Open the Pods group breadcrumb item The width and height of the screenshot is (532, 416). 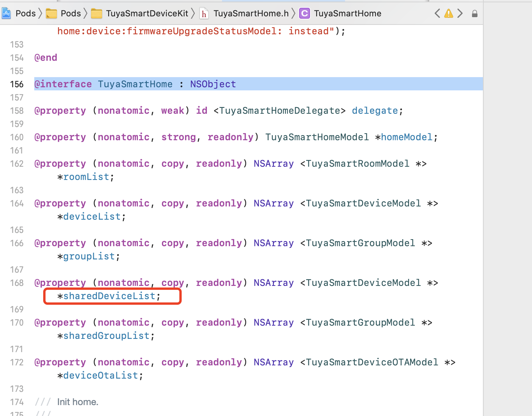70,14
